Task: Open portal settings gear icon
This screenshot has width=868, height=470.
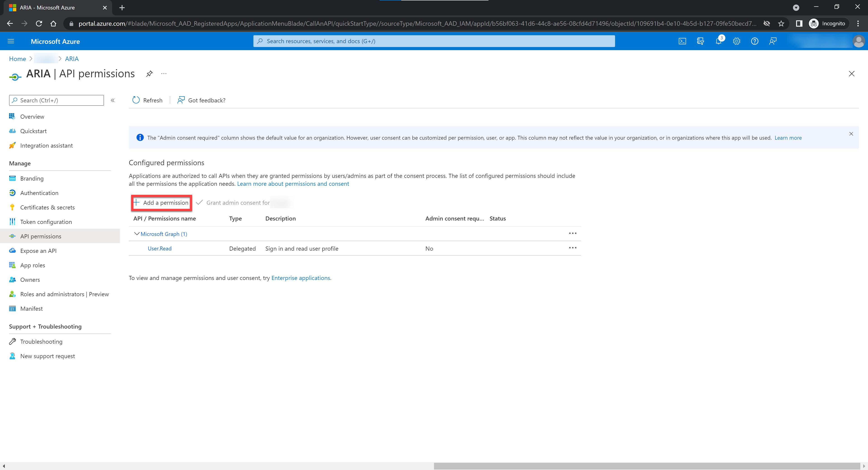Action: (x=737, y=41)
